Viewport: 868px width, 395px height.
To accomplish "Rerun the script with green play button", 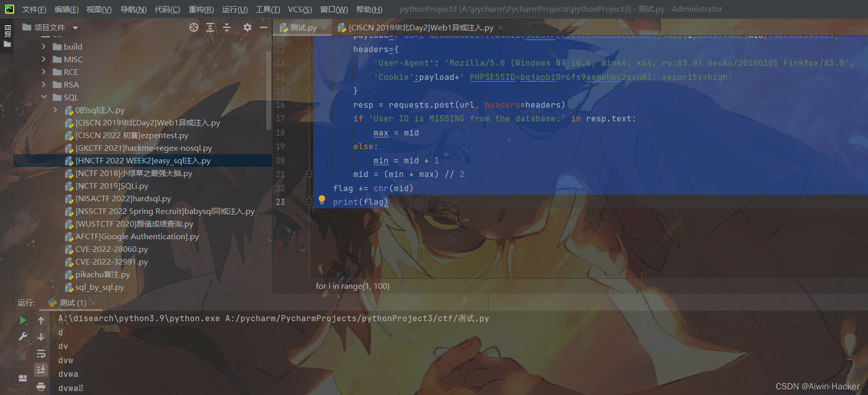I will click(23, 320).
